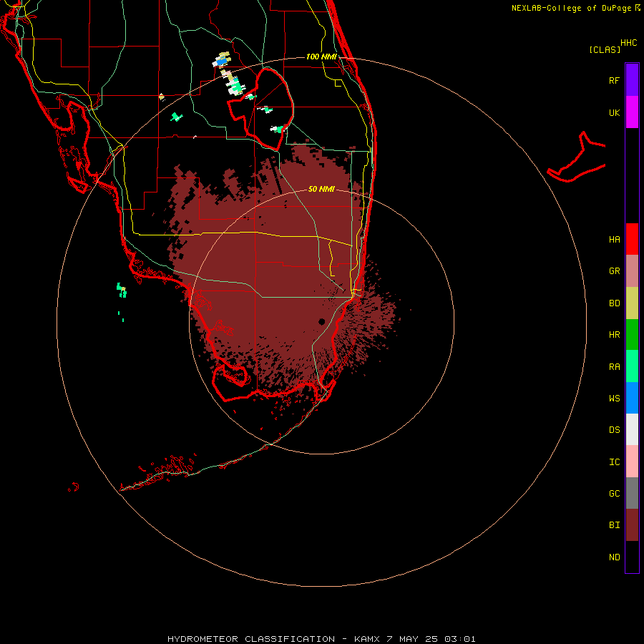Select the GC gray legend swatch

632,493
